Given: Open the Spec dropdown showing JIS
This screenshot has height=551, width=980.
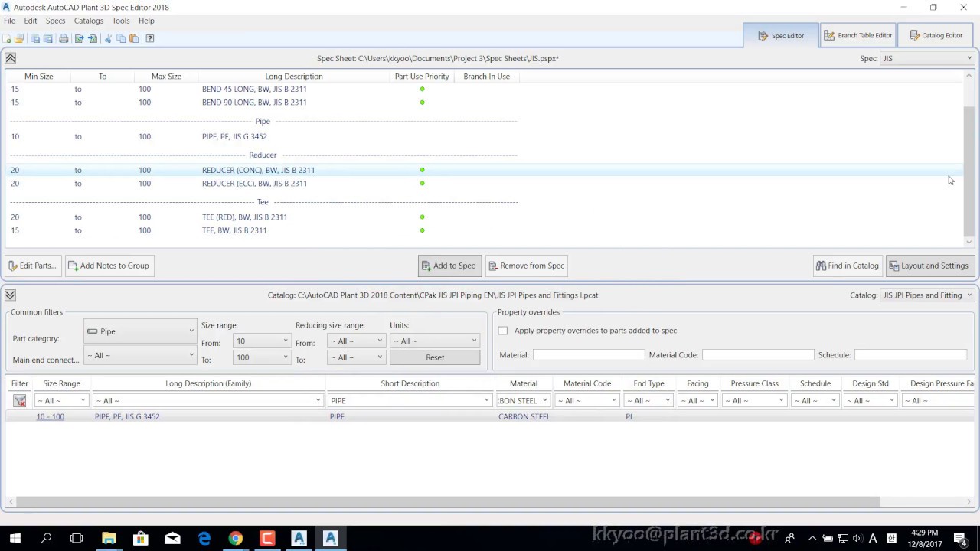Looking at the screenshot, I should (x=927, y=58).
